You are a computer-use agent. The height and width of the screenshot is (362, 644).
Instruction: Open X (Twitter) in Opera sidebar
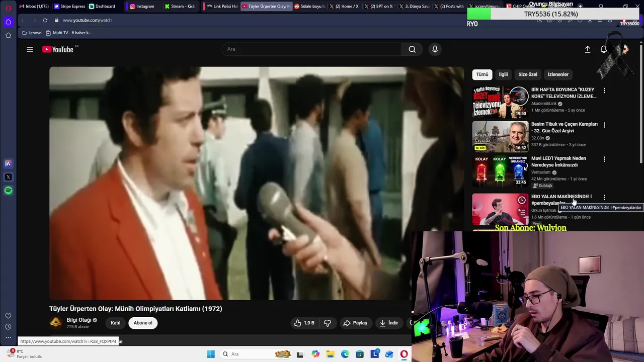(x=8, y=177)
